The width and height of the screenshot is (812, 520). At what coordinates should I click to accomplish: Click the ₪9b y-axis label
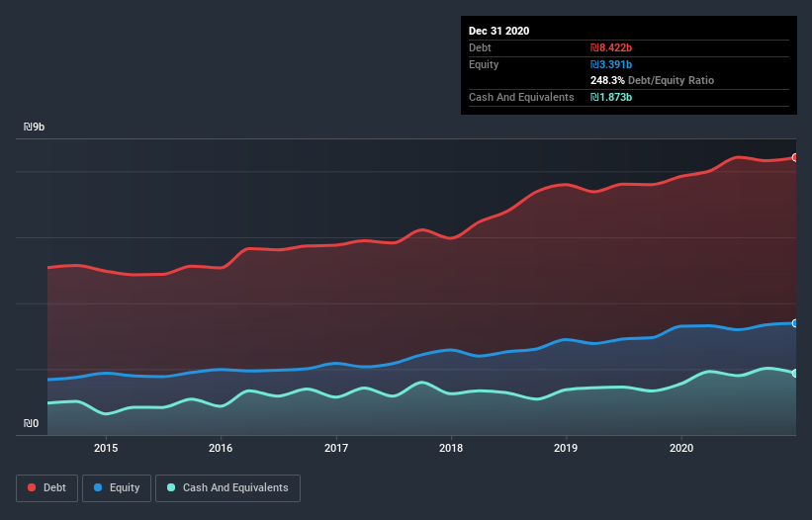35,127
